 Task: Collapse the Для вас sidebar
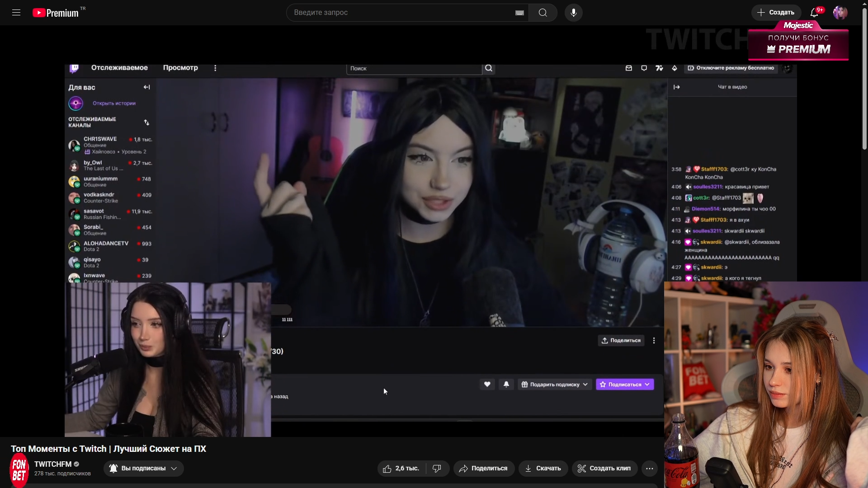tap(146, 87)
